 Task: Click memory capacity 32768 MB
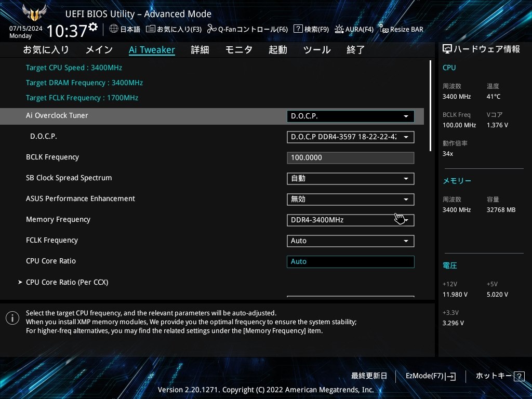pyautogui.click(x=501, y=210)
